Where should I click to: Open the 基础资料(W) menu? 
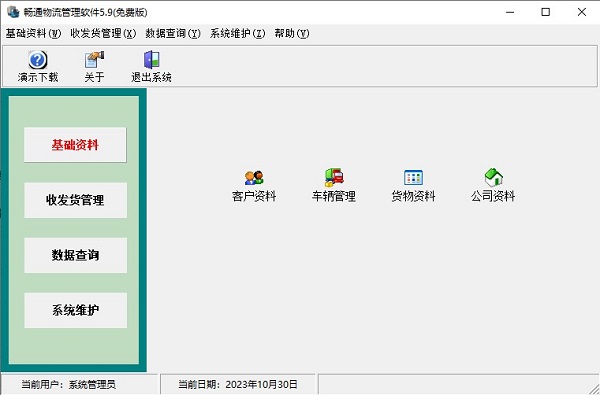point(33,34)
